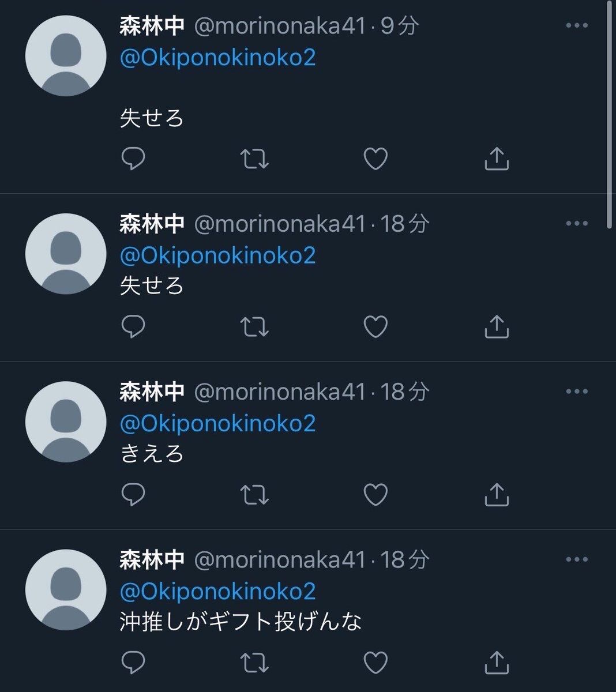
Task: Retweet the きえろ tweet
Action: pyautogui.click(x=254, y=494)
